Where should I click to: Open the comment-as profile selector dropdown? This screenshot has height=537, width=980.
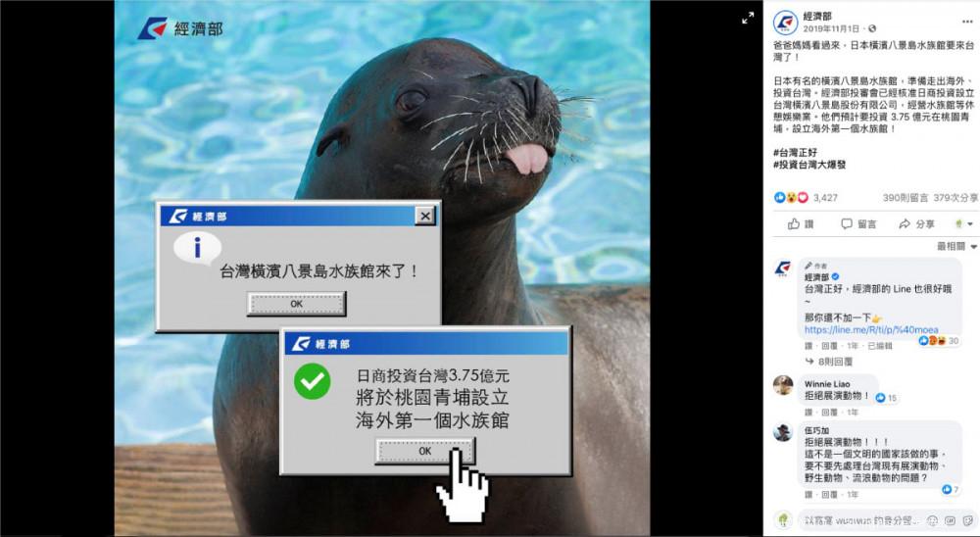click(x=964, y=223)
